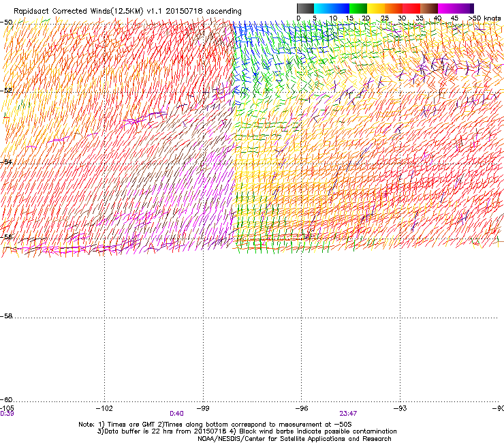Click the '45' label under the color scale
Image resolution: width=504 pixels, height=443 pixels.
pos(454,18)
